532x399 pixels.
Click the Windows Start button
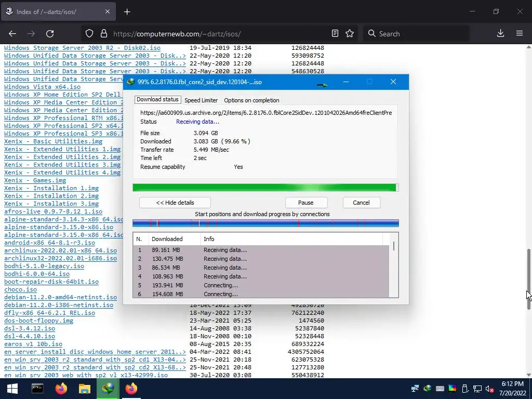click(12, 389)
